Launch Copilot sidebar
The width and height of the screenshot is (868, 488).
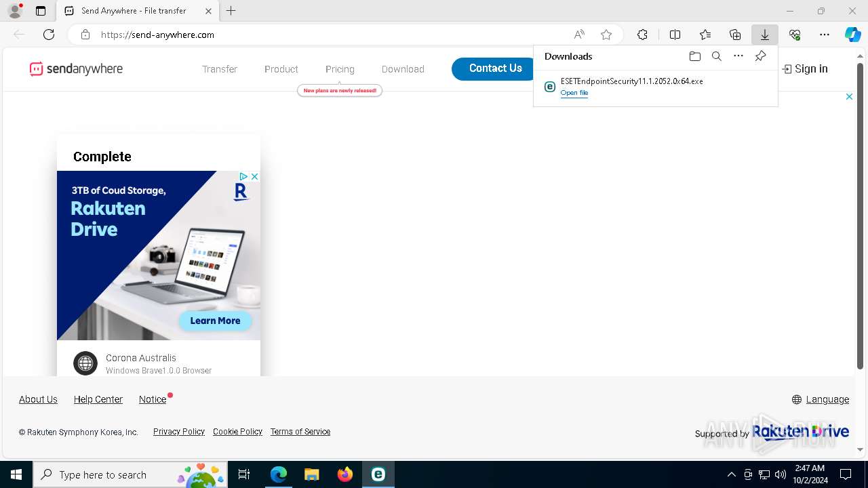(x=852, y=35)
